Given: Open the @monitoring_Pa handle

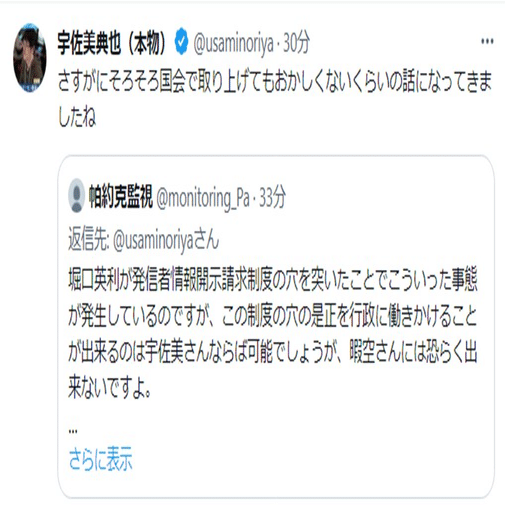Looking at the screenshot, I should pyautogui.click(x=203, y=198).
